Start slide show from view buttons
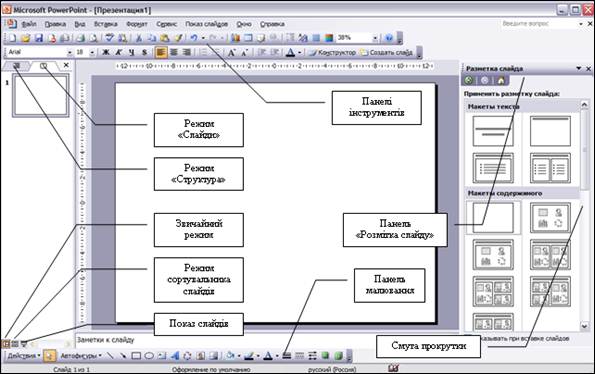 (x=24, y=344)
